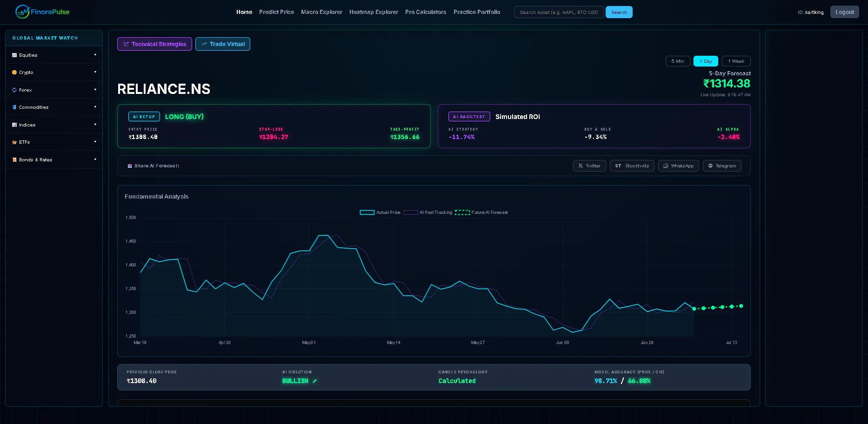Screen dimensions: 868x424
Task: Click the BULLISH direction text
Action: click(x=295, y=381)
